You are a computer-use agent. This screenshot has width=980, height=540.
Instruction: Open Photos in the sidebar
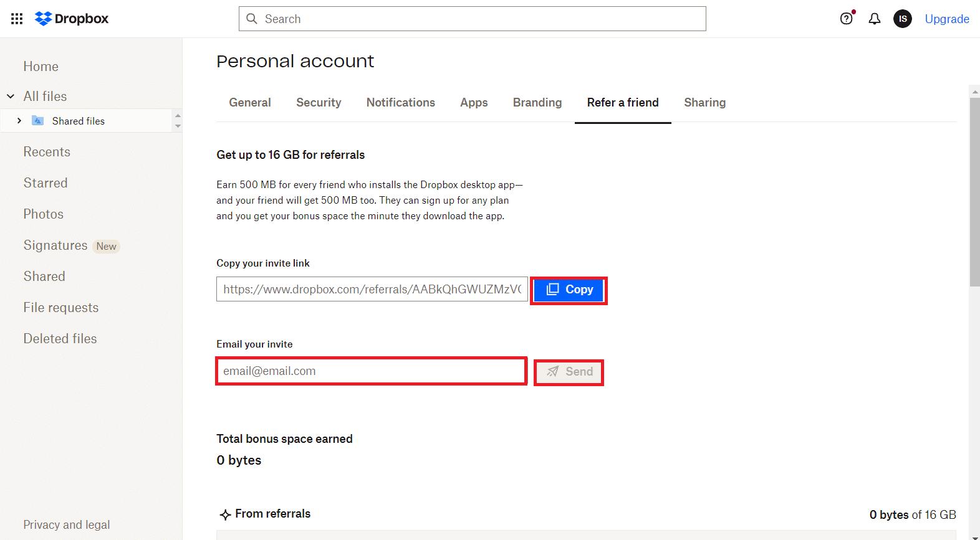point(44,214)
